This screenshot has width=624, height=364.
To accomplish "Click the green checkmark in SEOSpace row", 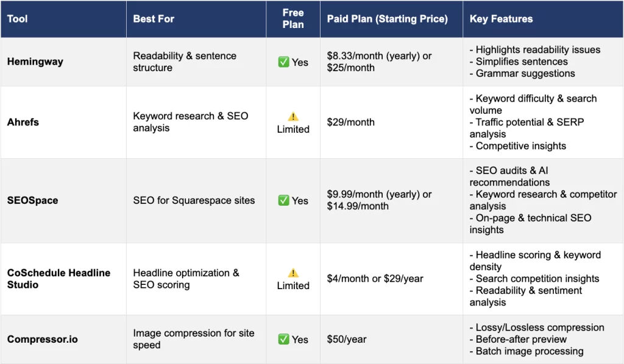I will 283,200.
